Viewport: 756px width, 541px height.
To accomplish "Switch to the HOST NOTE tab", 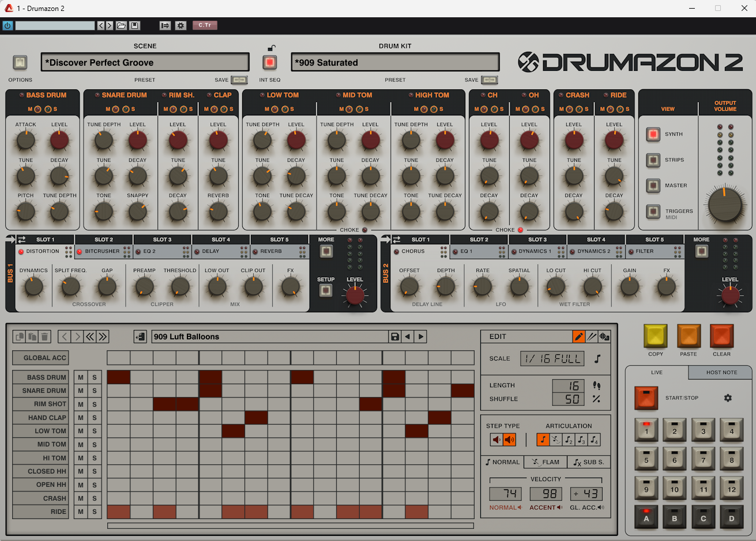I will [721, 372].
